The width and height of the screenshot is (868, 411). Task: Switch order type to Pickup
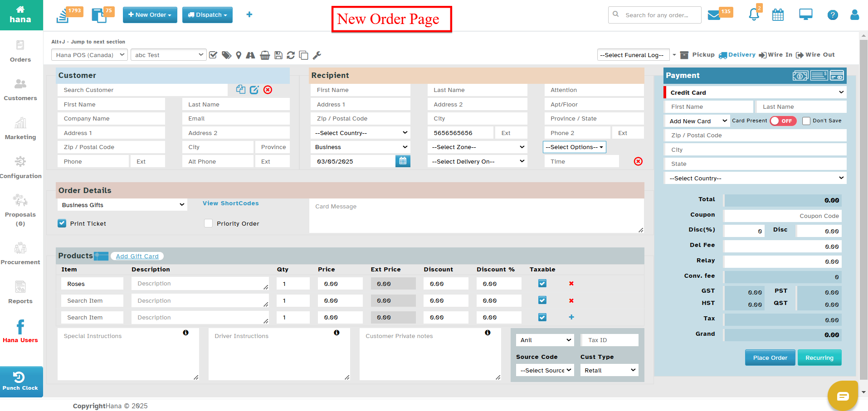click(x=697, y=55)
